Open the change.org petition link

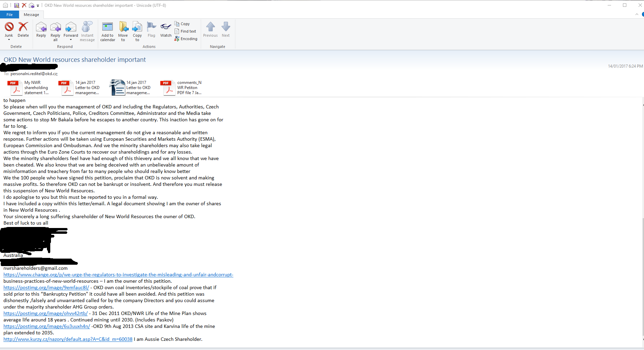click(118, 275)
